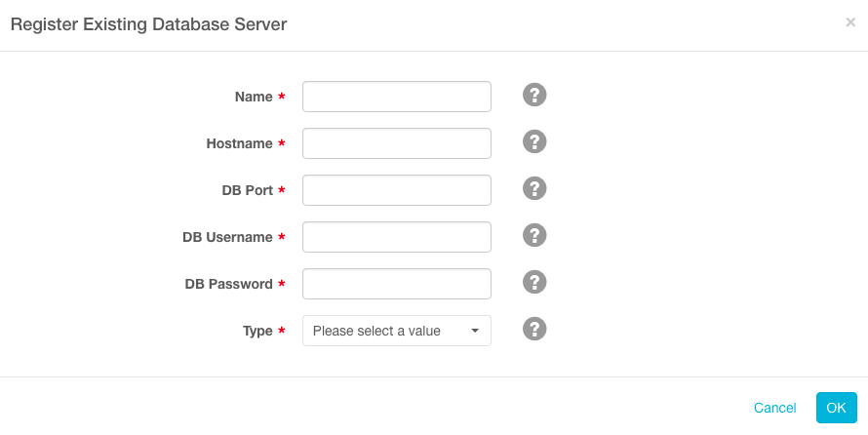Focus the DB Password input field

(x=397, y=284)
